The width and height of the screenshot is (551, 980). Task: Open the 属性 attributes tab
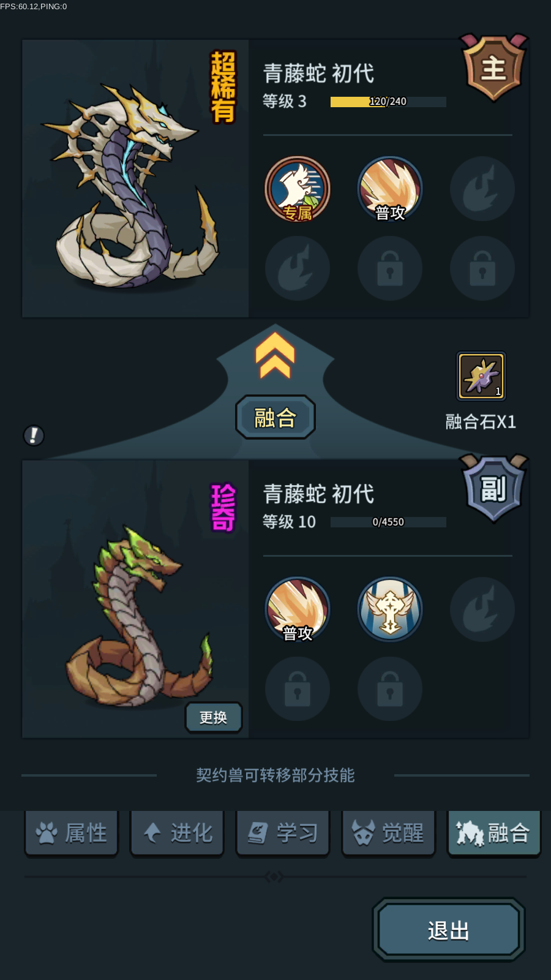[x=72, y=833]
